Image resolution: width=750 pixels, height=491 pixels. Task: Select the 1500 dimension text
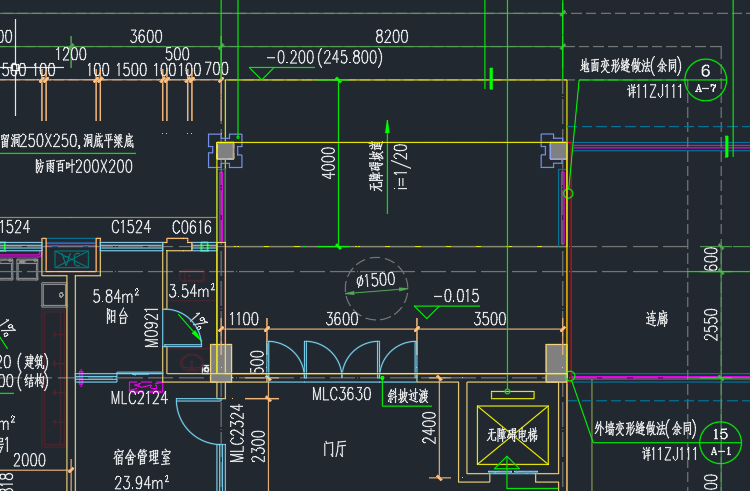coord(132,70)
